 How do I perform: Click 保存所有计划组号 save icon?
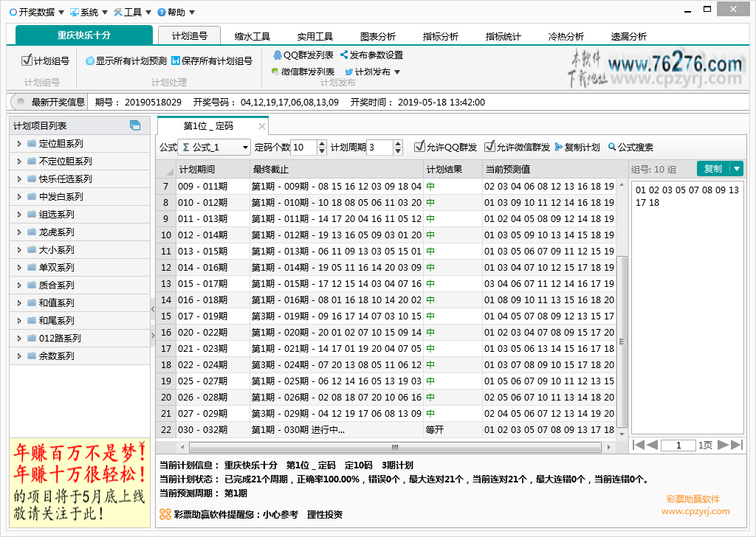pyautogui.click(x=176, y=60)
